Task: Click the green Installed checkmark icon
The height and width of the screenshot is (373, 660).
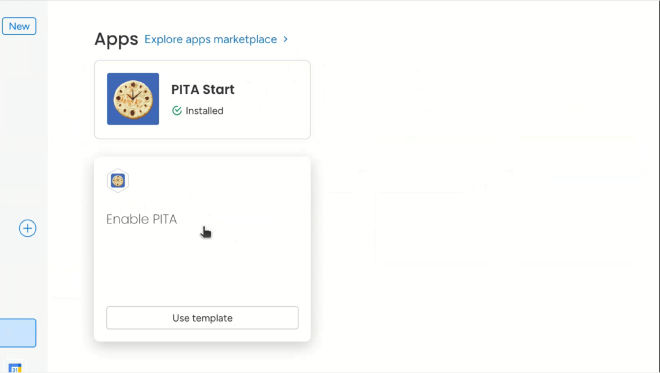Action: pos(177,111)
